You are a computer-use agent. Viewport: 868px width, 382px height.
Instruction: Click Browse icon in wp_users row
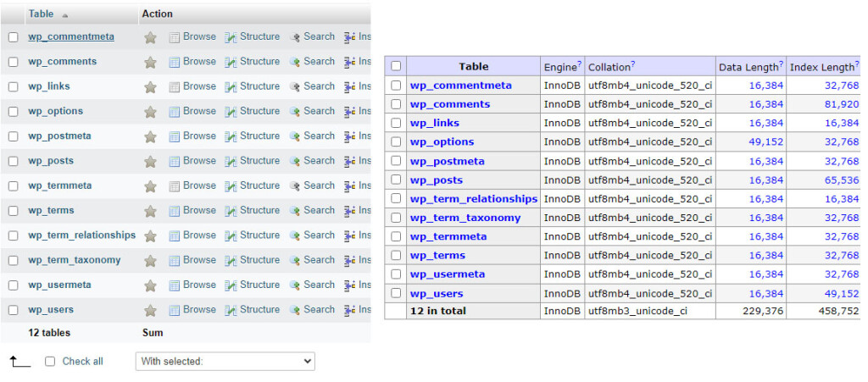tap(175, 310)
